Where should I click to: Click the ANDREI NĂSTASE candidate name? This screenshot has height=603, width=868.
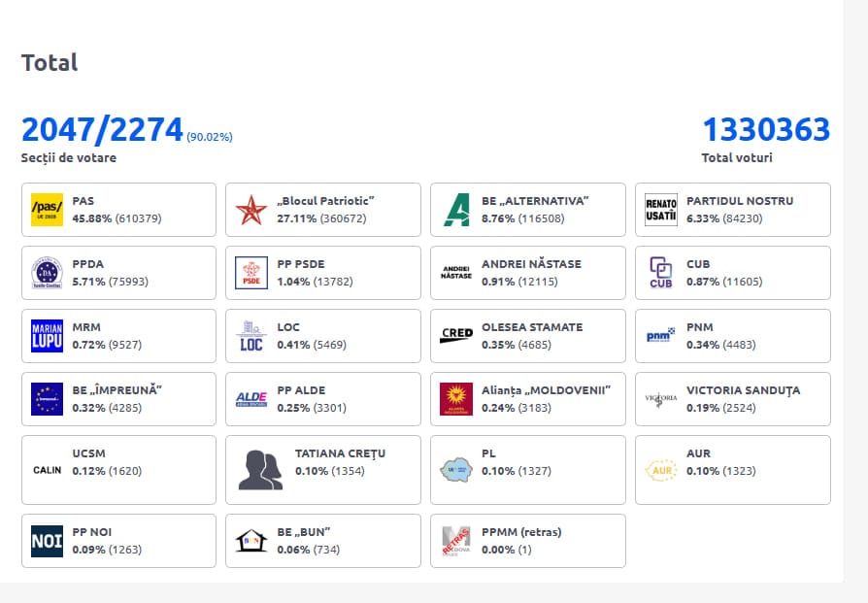(x=531, y=264)
